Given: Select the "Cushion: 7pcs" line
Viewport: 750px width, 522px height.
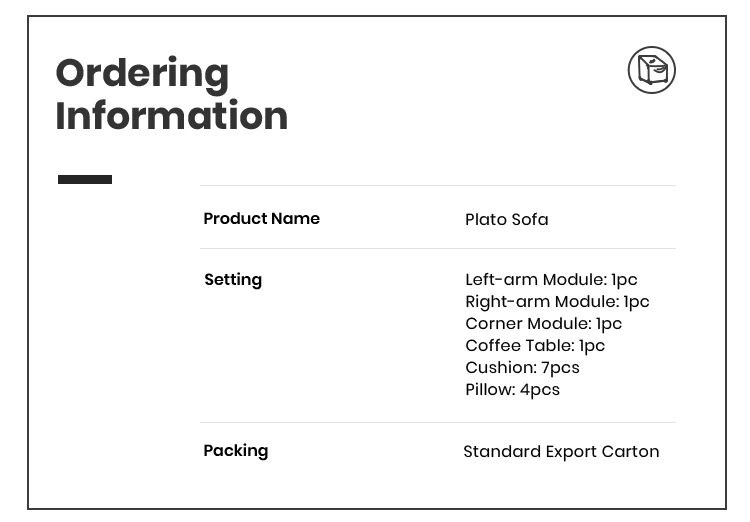Looking at the screenshot, I should coord(522,368).
